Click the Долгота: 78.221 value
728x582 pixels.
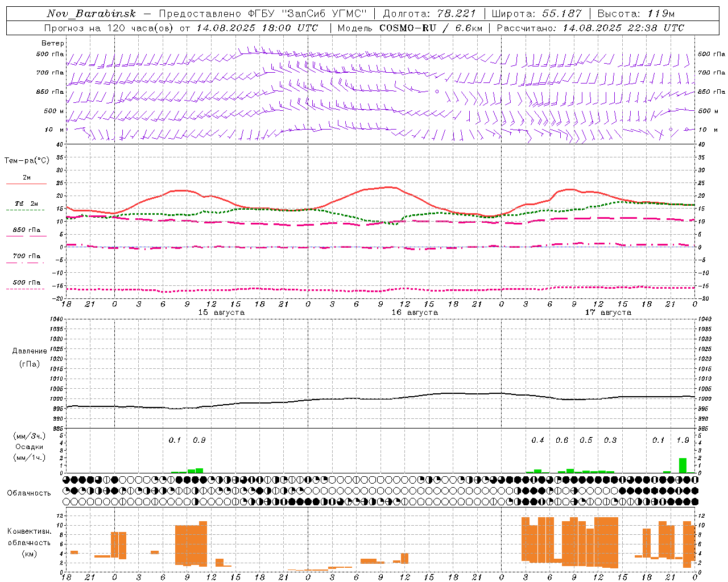pos(429,14)
